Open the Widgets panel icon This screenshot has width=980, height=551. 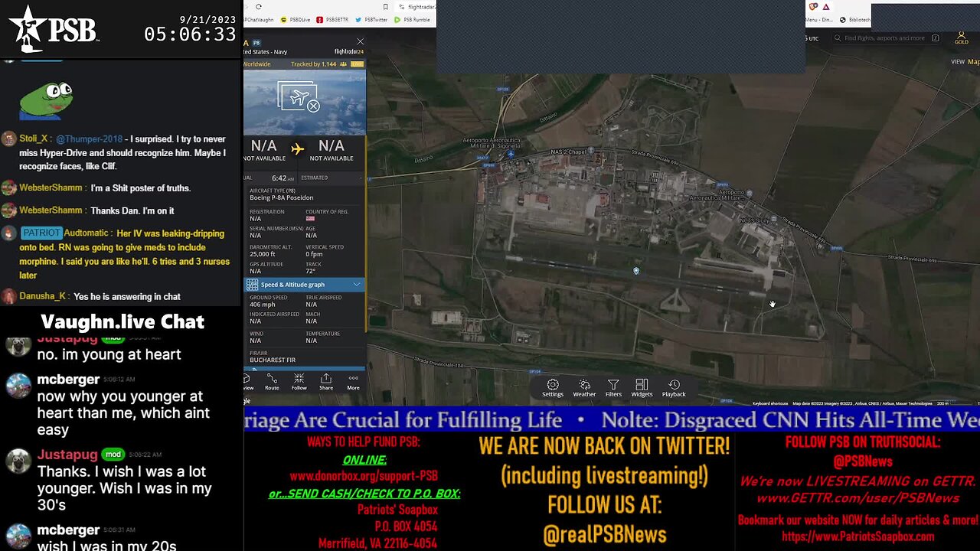pos(642,388)
